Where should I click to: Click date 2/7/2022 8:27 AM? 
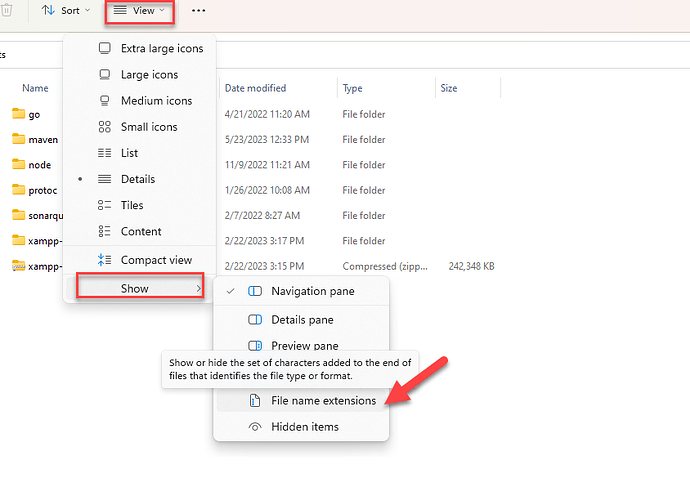262,216
